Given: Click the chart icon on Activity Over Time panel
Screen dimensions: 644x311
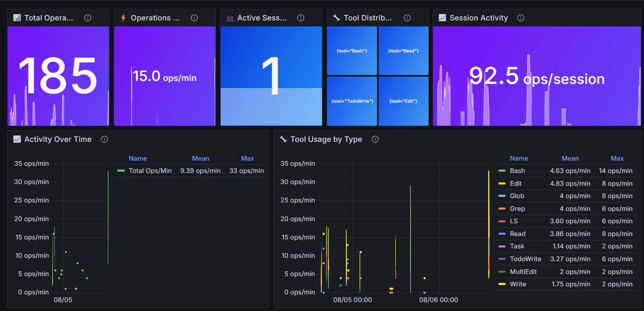Looking at the screenshot, I should [16, 139].
